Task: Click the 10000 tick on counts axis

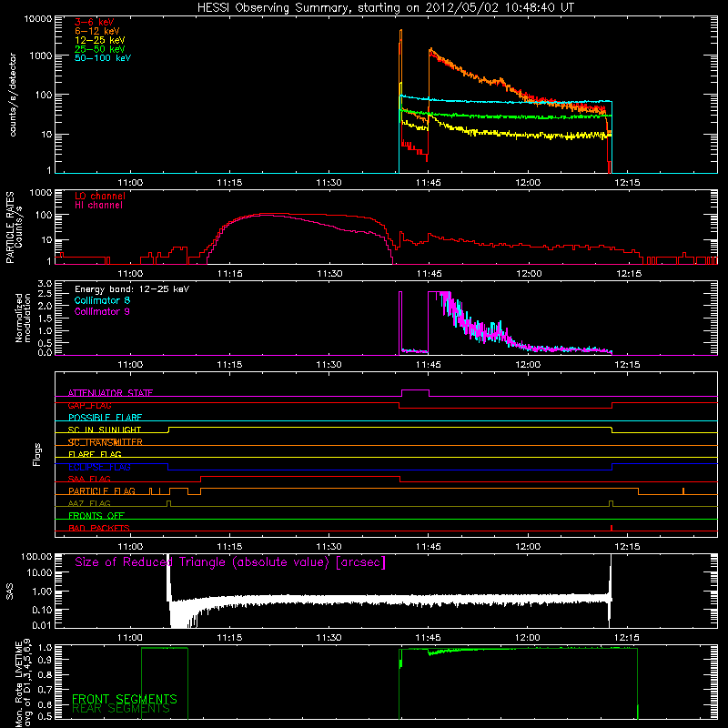Action: tap(37, 18)
